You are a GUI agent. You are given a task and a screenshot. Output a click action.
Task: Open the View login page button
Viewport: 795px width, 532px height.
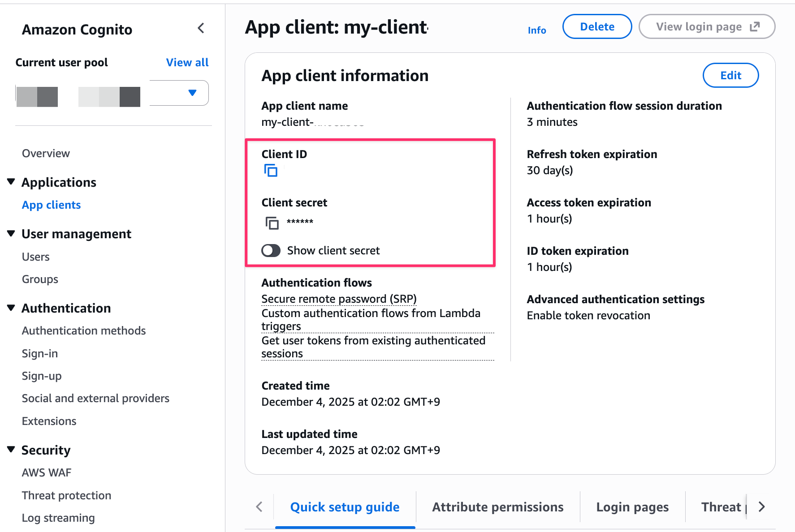coord(707,27)
